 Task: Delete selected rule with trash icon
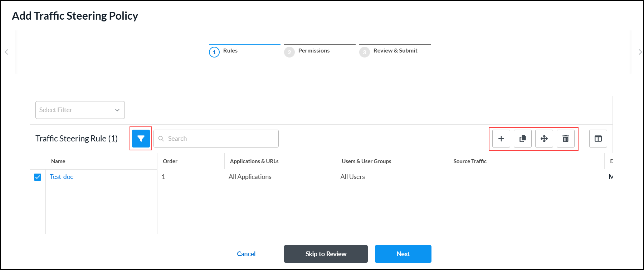(566, 139)
